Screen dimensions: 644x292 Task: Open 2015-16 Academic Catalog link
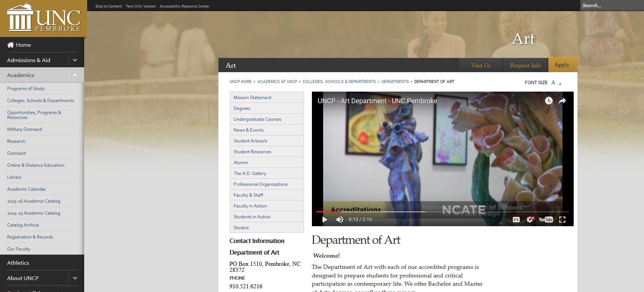click(34, 201)
